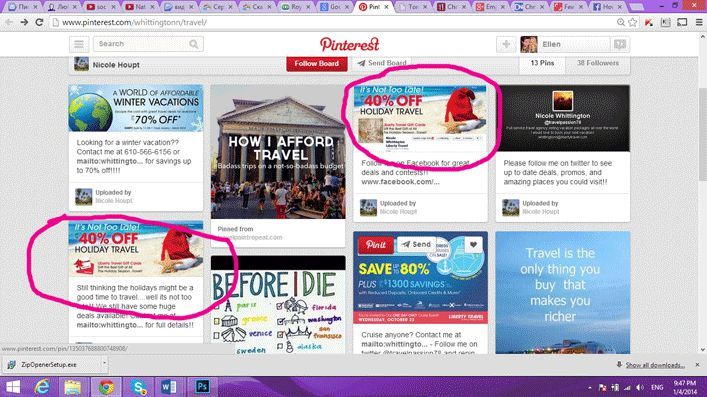
Task: Show hidden system tray icons arrow
Action: tap(589, 388)
